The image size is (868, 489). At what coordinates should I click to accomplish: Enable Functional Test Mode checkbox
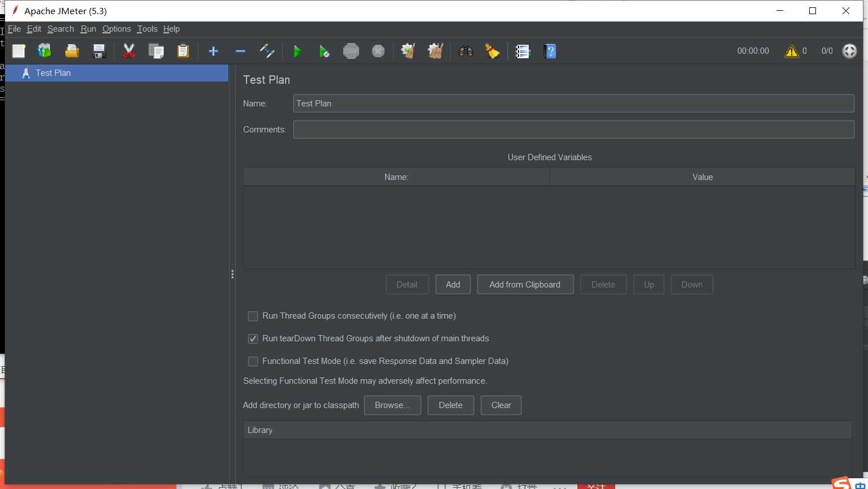[253, 362]
